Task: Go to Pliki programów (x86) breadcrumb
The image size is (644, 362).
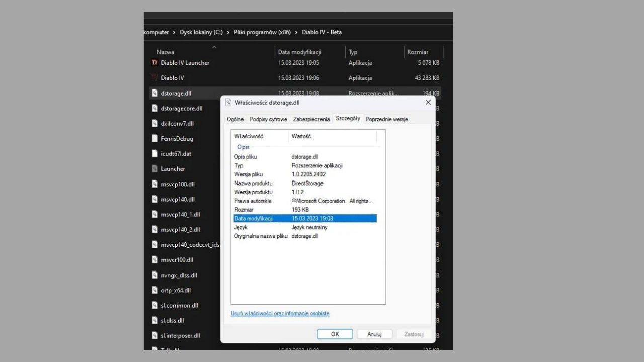Action: click(263, 32)
